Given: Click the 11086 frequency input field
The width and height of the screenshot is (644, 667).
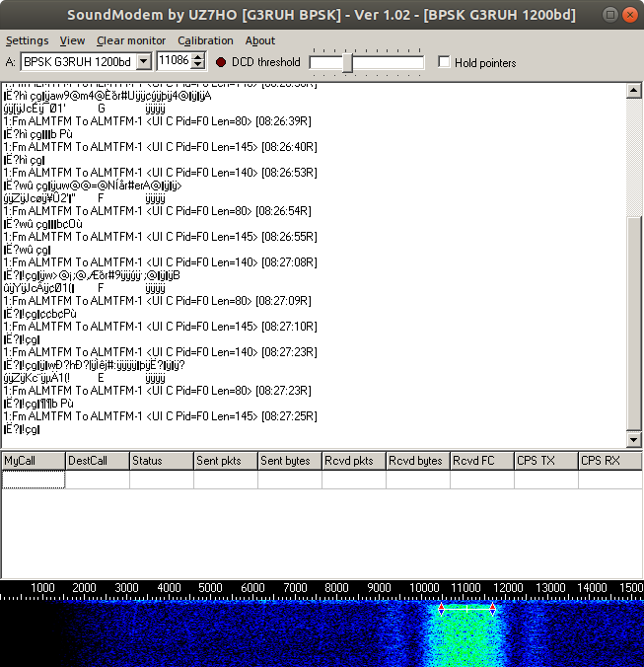Looking at the screenshot, I should click(174, 60).
